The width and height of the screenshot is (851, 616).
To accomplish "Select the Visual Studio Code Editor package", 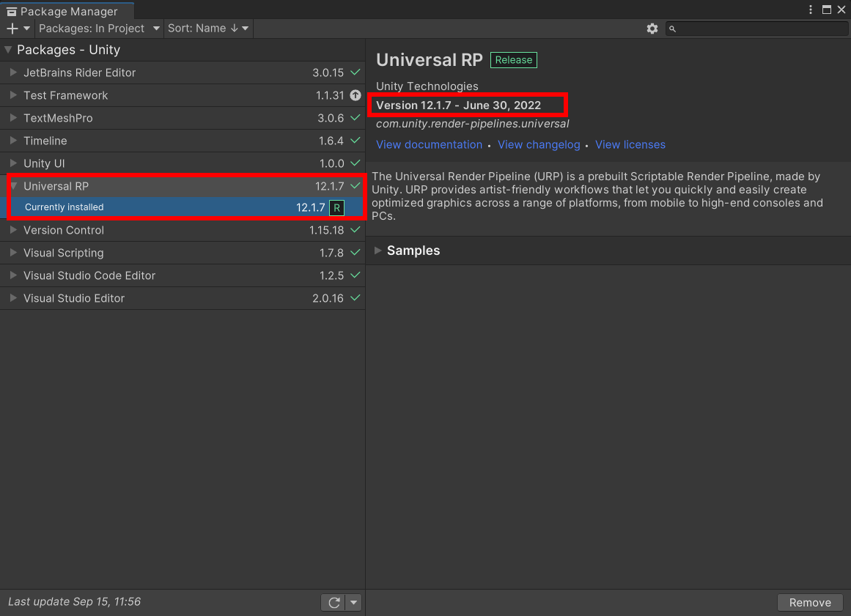I will point(183,275).
